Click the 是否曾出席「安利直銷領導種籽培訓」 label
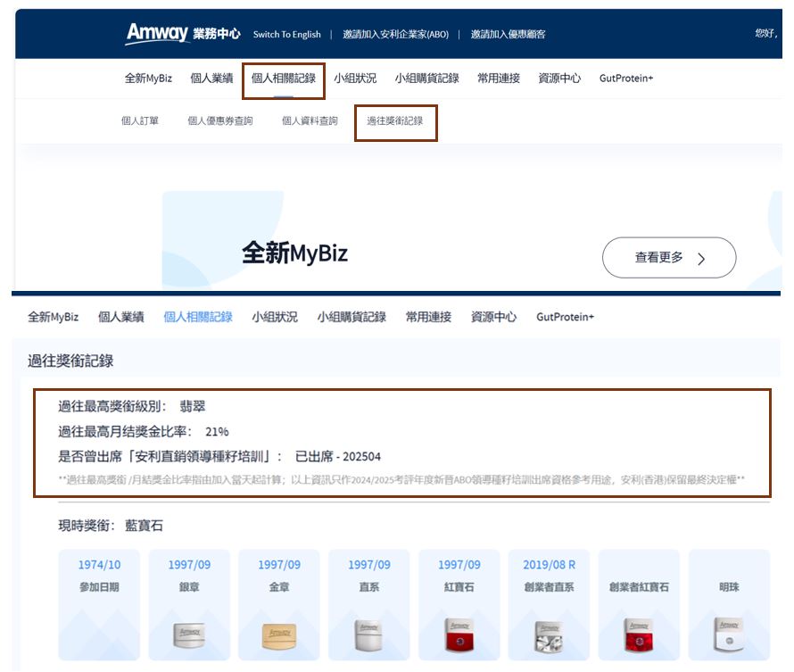Viewport: 794px width, 672px height. point(170,457)
